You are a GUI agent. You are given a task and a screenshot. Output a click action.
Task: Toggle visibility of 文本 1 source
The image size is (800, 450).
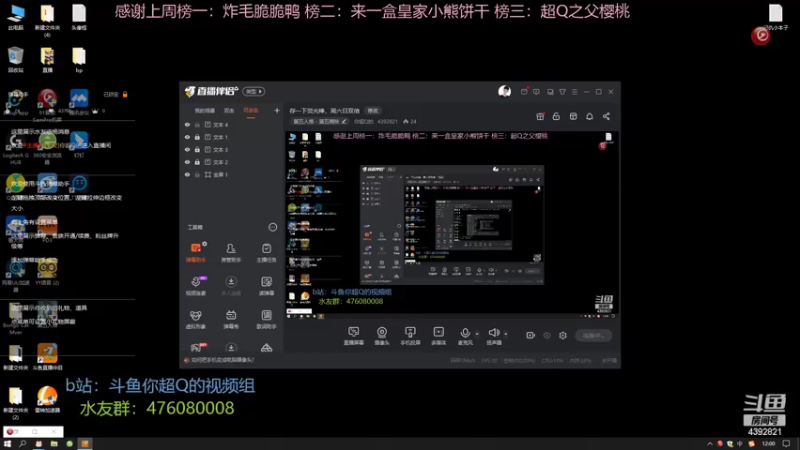[187, 137]
